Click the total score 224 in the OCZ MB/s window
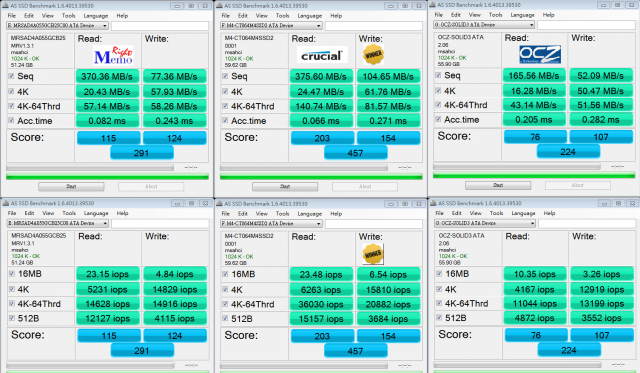 (568, 152)
